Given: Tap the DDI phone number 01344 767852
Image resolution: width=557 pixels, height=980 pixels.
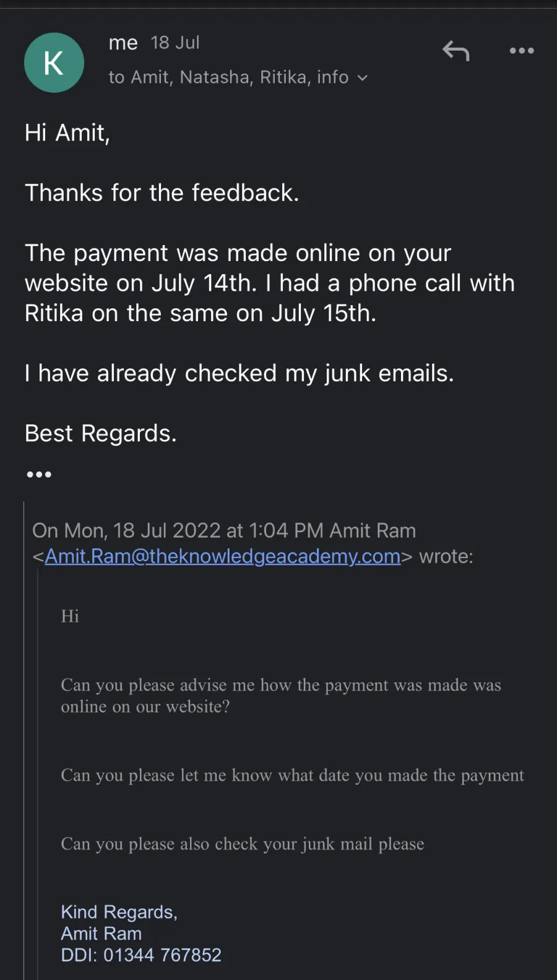Looking at the screenshot, I should [x=162, y=955].
